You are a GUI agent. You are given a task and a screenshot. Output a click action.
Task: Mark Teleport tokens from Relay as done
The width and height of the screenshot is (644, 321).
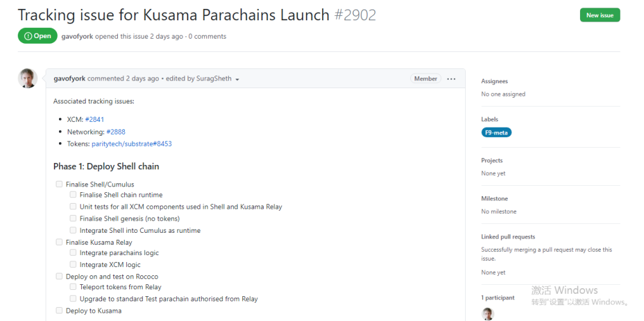[73, 287]
